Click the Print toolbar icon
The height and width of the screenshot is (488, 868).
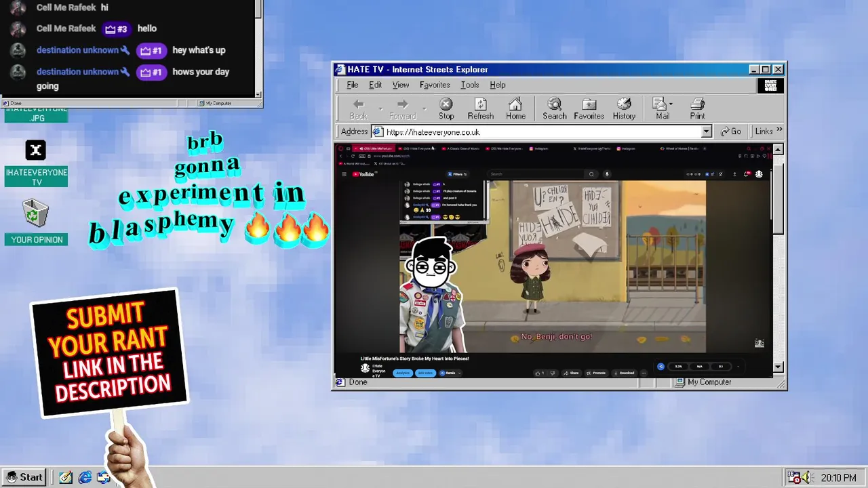(697, 104)
